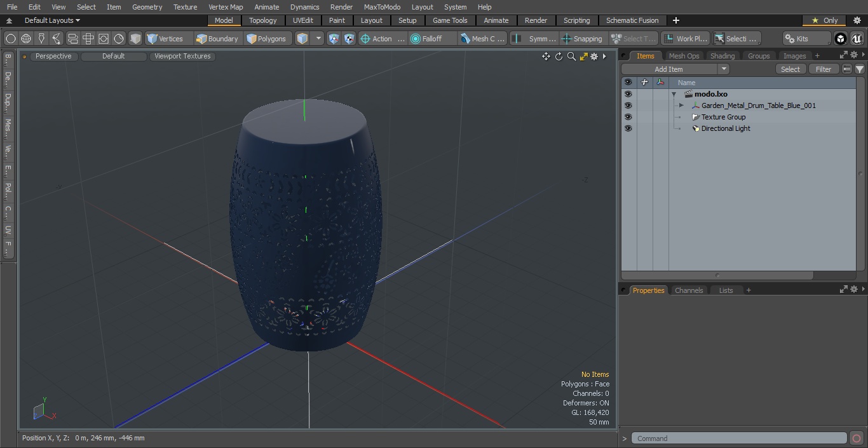868x448 pixels.
Task: Expand Garden_Metal_Drum_Table_Blue_001 tree item
Action: 681,105
